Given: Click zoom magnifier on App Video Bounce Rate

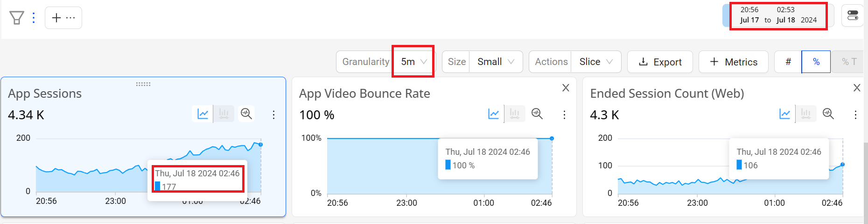Looking at the screenshot, I should click(537, 114).
